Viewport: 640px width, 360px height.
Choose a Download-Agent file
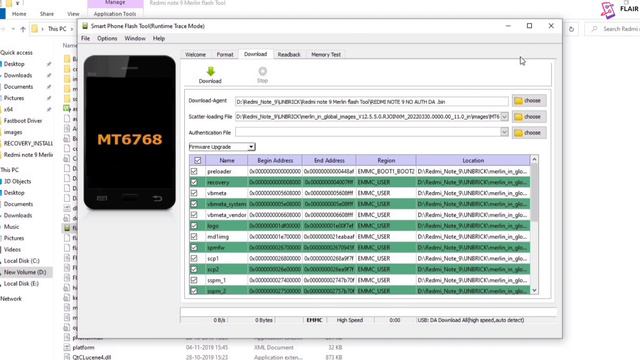coord(529,100)
